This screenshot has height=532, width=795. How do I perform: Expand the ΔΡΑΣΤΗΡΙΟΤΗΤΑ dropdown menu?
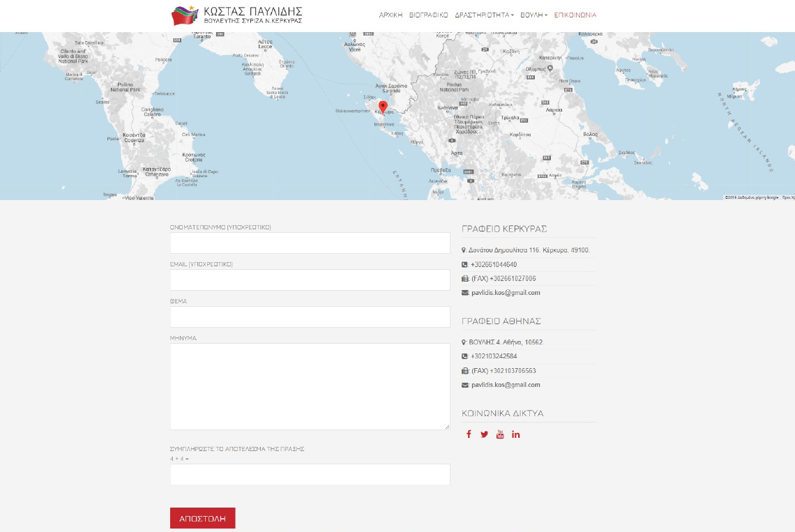(484, 15)
